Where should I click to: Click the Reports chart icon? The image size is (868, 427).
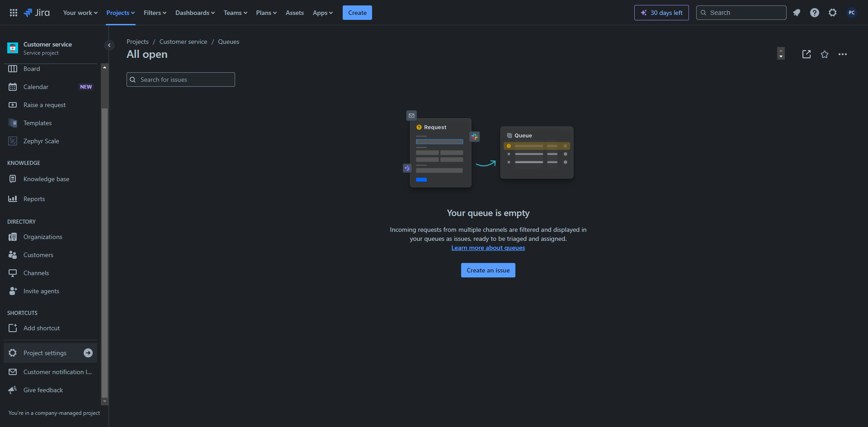pos(13,199)
